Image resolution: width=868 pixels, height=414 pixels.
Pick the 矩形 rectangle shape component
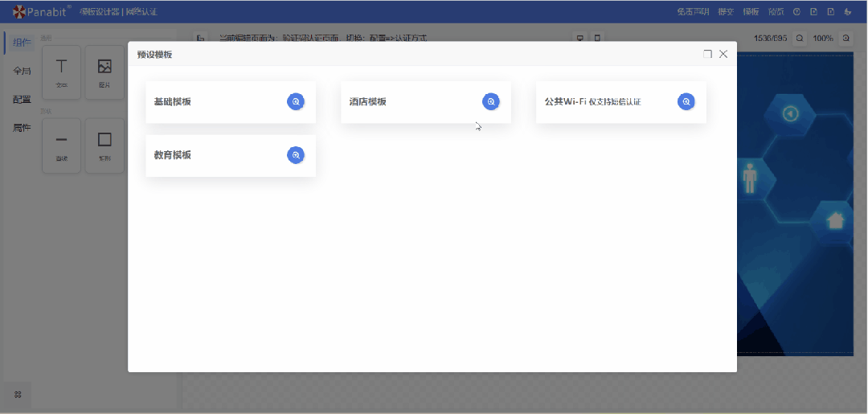104,146
